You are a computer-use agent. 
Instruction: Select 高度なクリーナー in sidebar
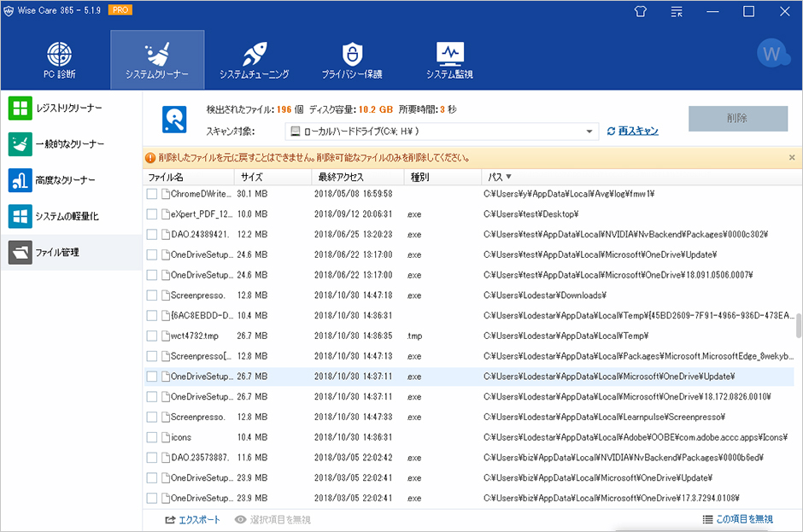pyautogui.click(x=71, y=180)
